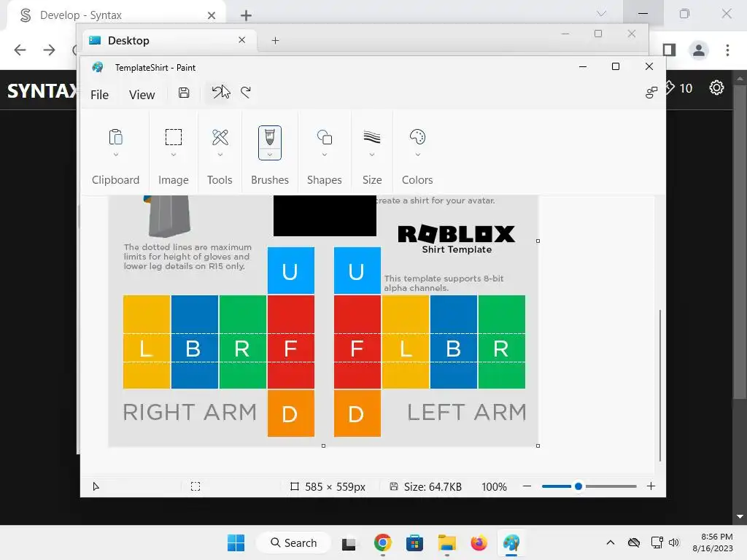The image size is (747, 560).
Task: Click the cloud sync off icon in tray
Action: coord(634,542)
